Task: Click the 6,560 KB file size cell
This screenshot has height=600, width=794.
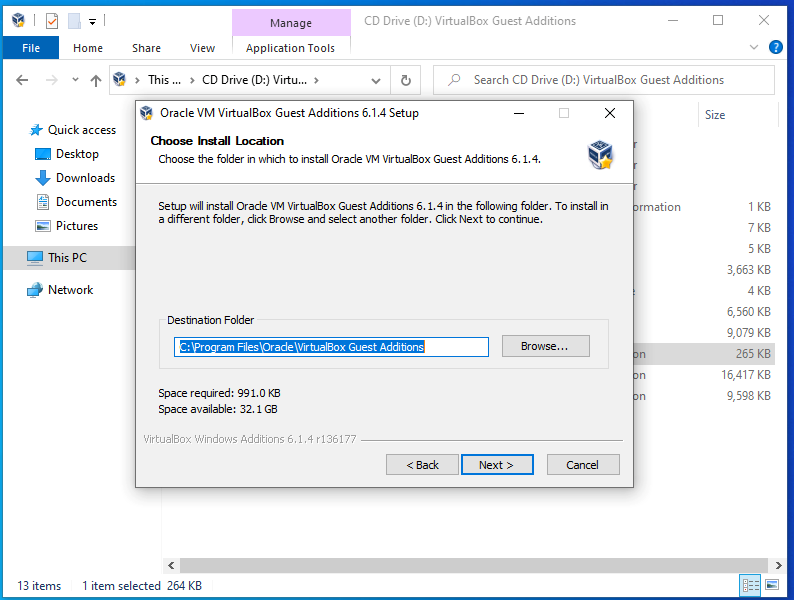Action: tap(748, 312)
